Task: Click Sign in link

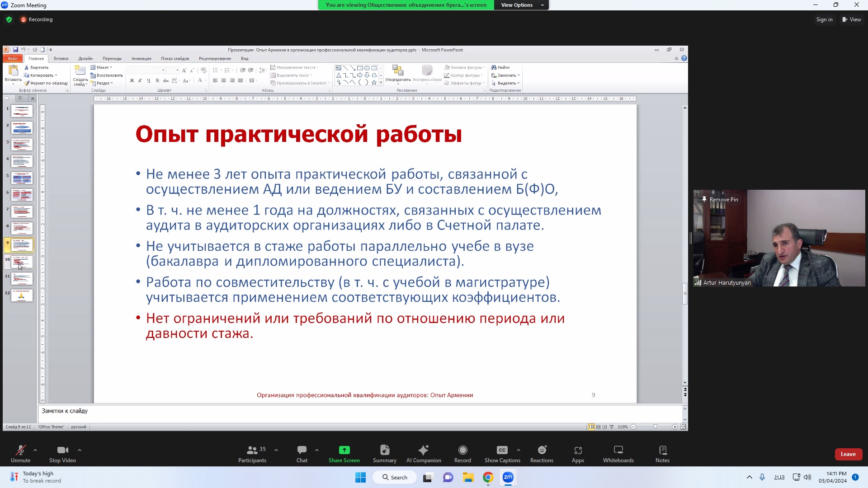Action: click(824, 19)
